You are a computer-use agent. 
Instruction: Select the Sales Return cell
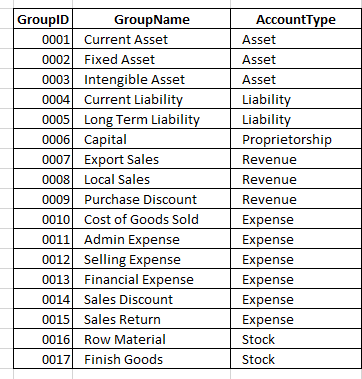click(151, 319)
